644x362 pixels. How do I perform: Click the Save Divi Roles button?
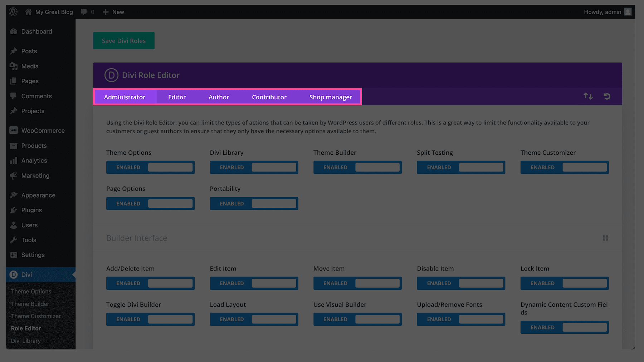(x=123, y=40)
